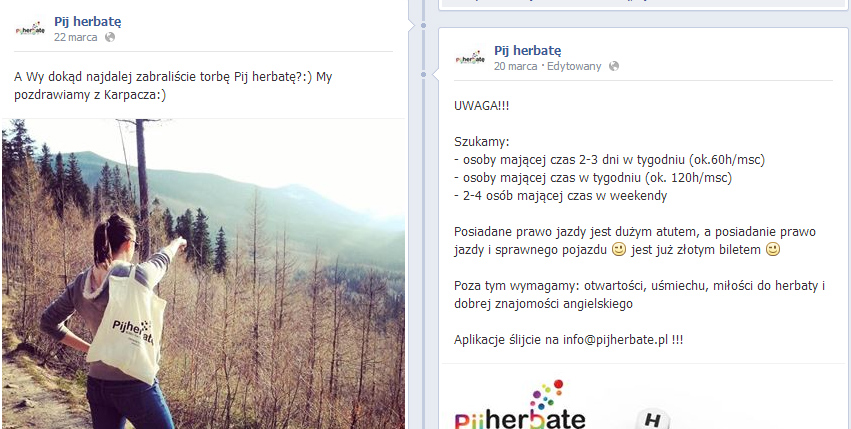Open the Pij herbatę page name in the right post
851x429 pixels.
[528, 51]
